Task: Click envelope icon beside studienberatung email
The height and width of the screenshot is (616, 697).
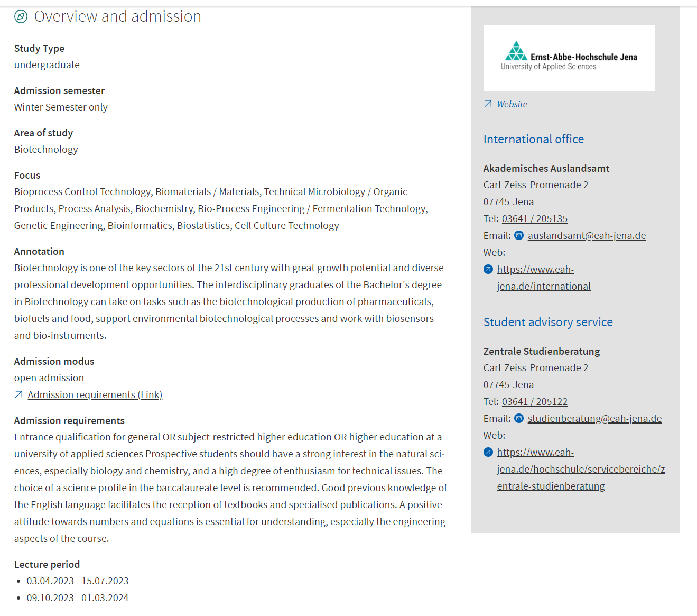Action: (519, 419)
